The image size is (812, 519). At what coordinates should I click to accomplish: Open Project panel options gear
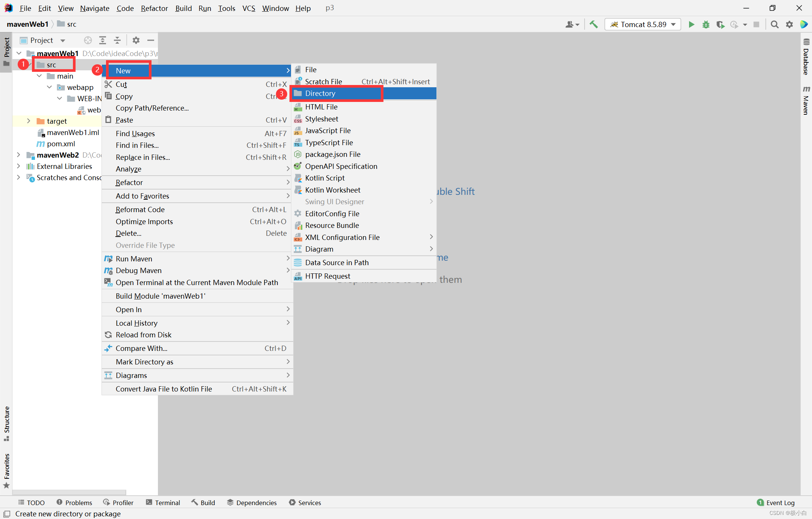(136, 40)
